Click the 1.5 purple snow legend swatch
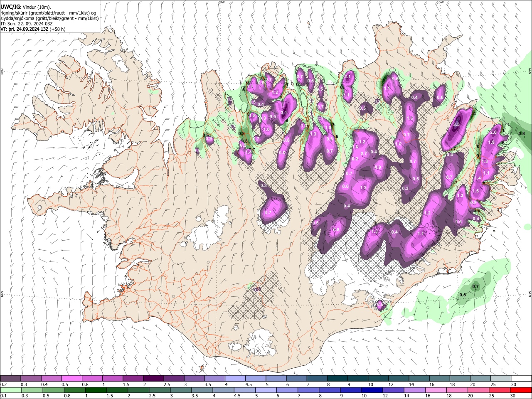This screenshot has width=532, height=399. coord(133,378)
